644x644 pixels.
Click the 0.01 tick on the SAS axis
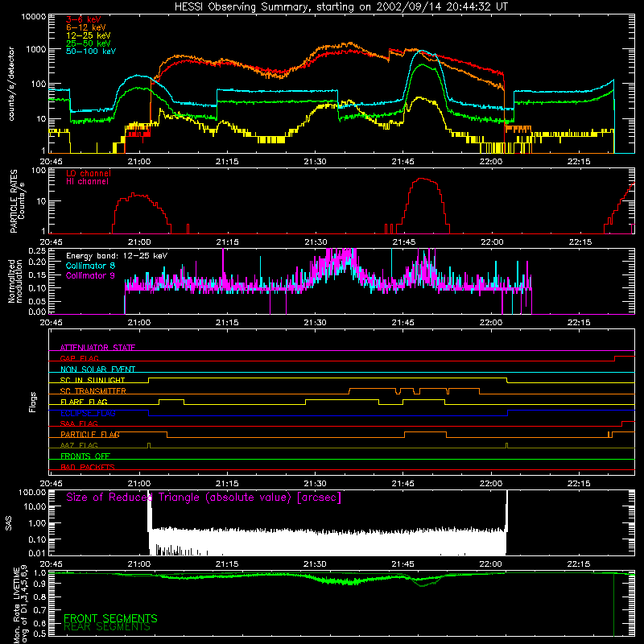37,553
